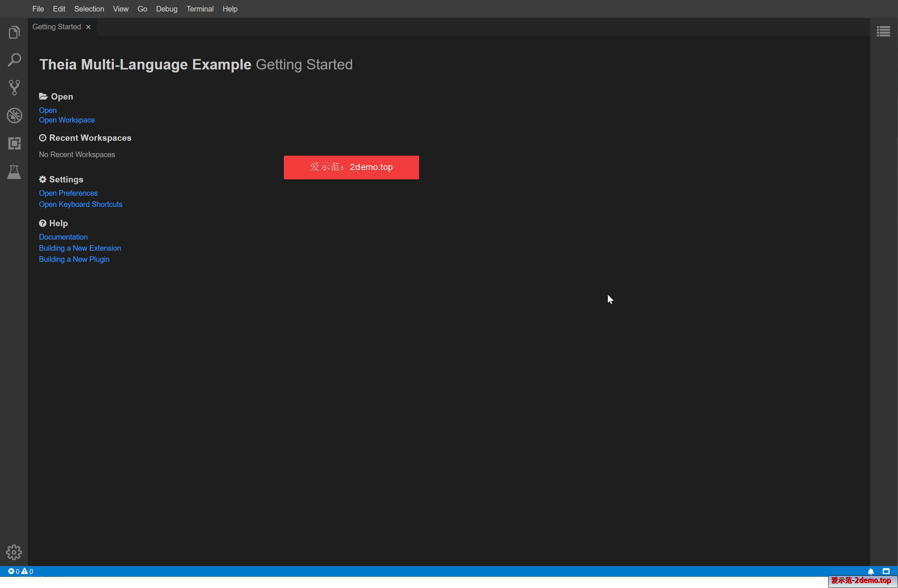Open the Explorer files view icon
The width and height of the screenshot is (898, 588).
point(14,32)
